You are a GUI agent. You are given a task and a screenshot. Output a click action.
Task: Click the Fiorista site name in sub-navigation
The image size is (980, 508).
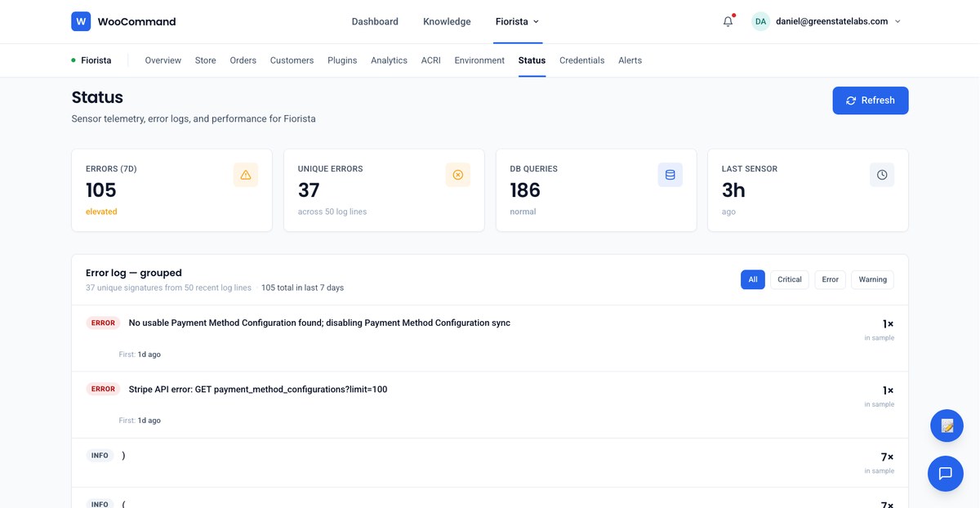coord(96,60)
